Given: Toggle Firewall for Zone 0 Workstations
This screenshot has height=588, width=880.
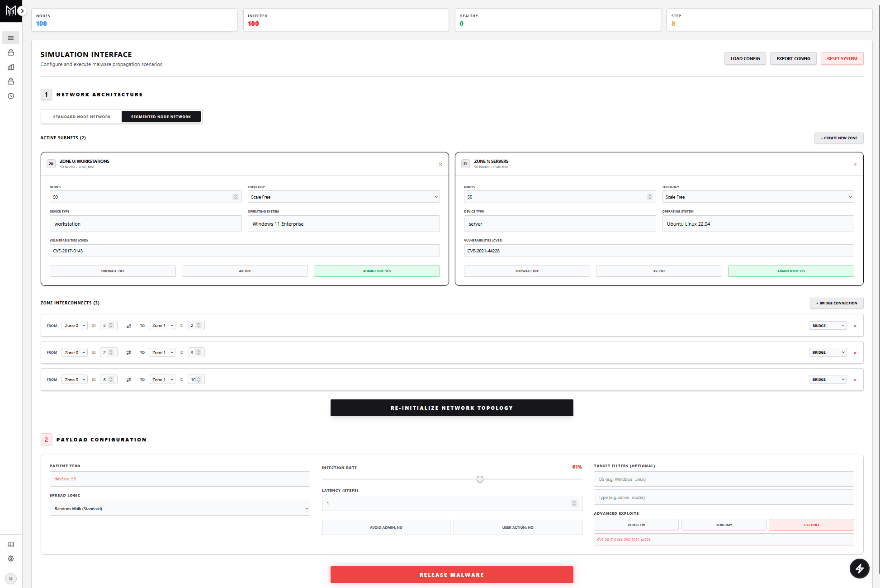Looking at the screenshot, I should coord(113,271).
